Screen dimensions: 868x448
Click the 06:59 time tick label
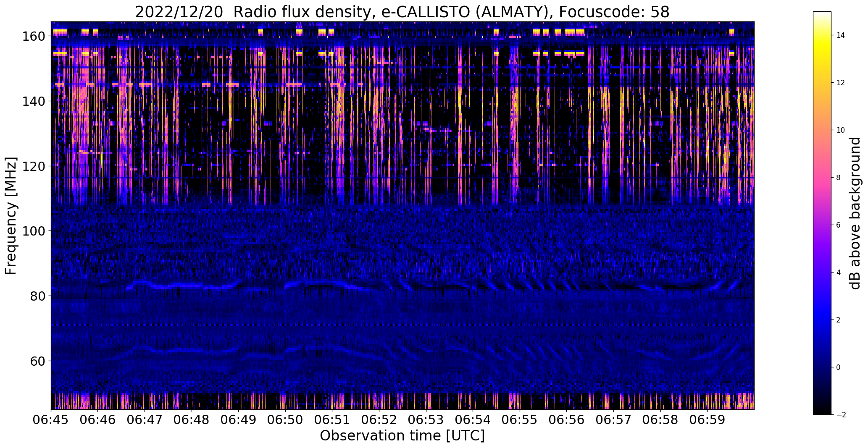708,419
